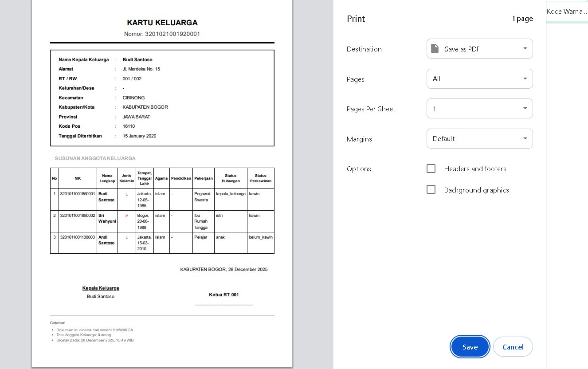Click the 'L' gender marker in Andi Santoso's row
588x369 pixels.
click(126, 237)
